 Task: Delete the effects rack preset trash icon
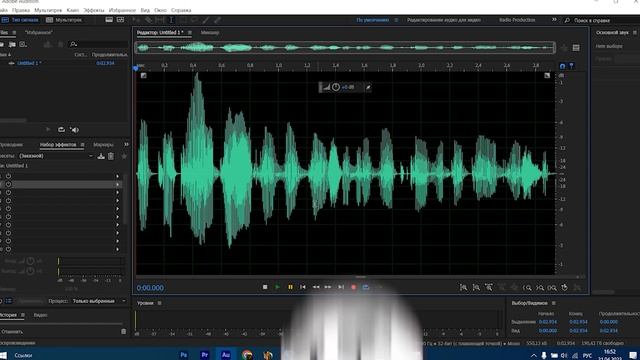coord(111,156)
